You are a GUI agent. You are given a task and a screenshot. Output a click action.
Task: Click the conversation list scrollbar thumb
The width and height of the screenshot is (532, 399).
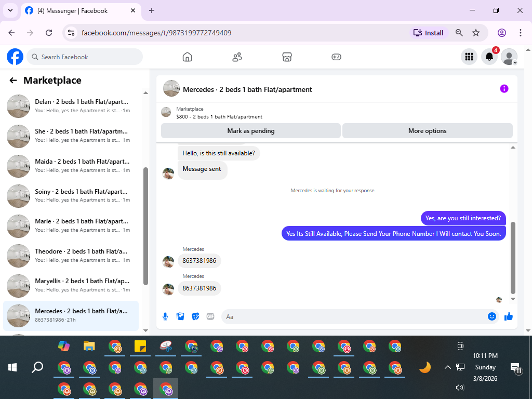click(145, 226)
